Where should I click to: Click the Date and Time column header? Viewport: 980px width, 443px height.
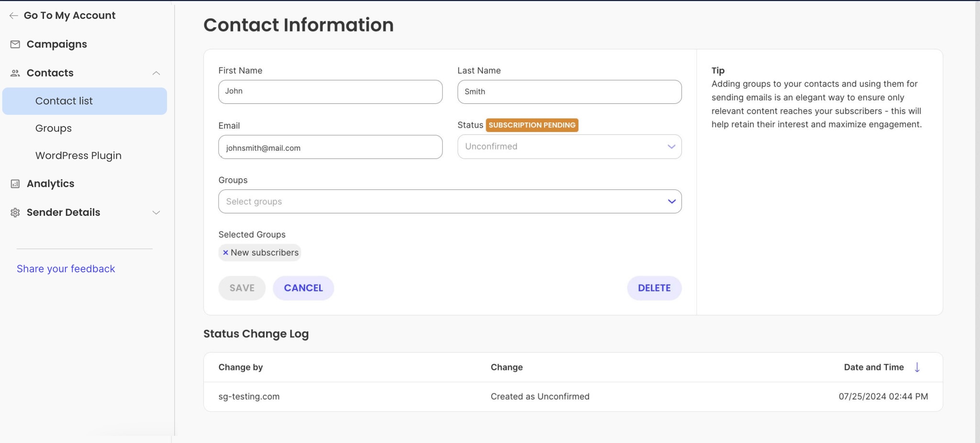tap(874, 367)
